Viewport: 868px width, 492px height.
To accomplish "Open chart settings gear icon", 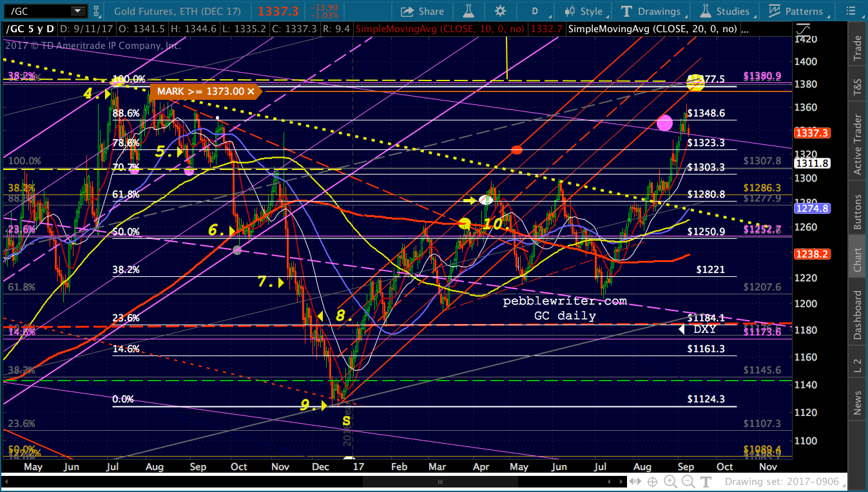I will (x=500, y=11).
